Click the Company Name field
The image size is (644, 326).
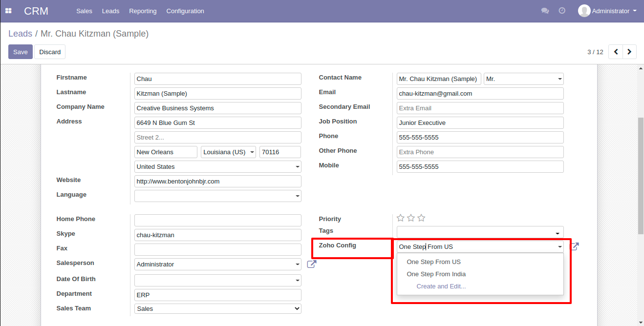click(218, 108)
